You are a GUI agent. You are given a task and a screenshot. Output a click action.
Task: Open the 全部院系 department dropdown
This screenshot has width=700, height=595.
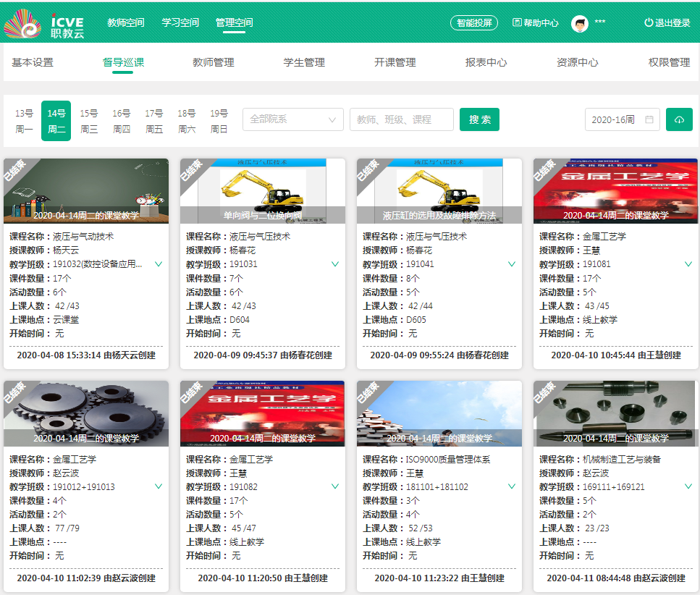293,119
